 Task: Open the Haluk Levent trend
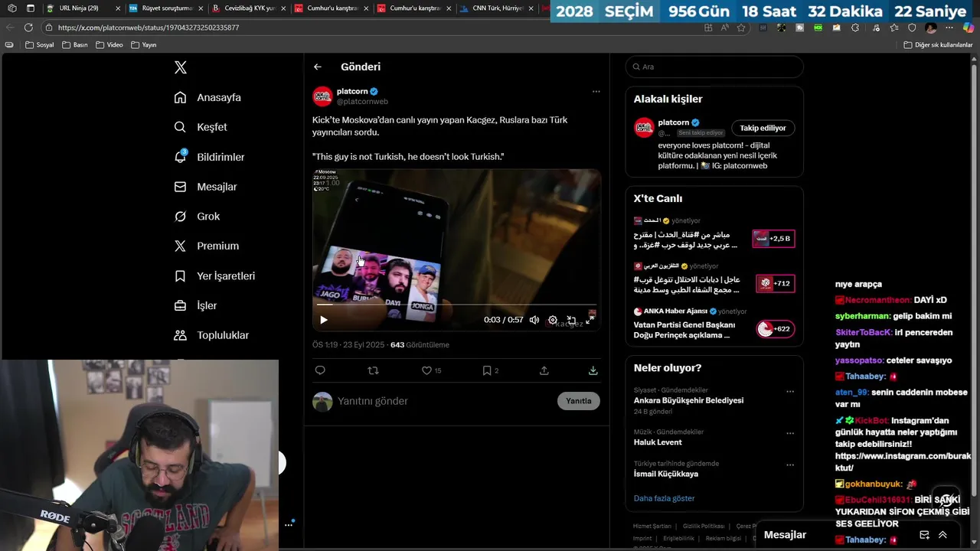point(658,442)
